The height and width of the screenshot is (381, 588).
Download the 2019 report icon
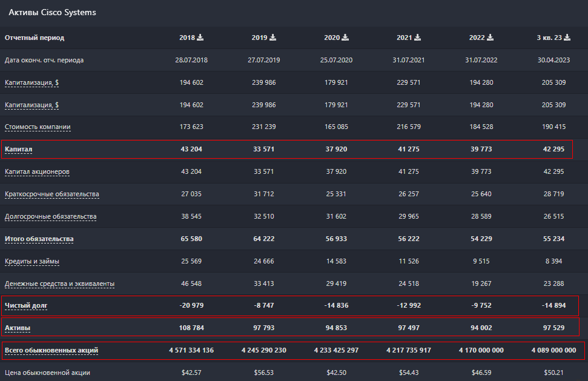[273, 37]
